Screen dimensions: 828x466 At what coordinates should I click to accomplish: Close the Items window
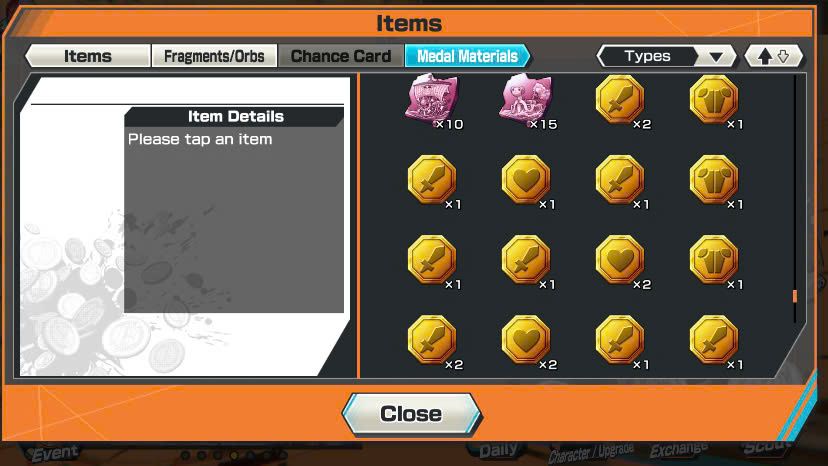(x=411, y=414)
